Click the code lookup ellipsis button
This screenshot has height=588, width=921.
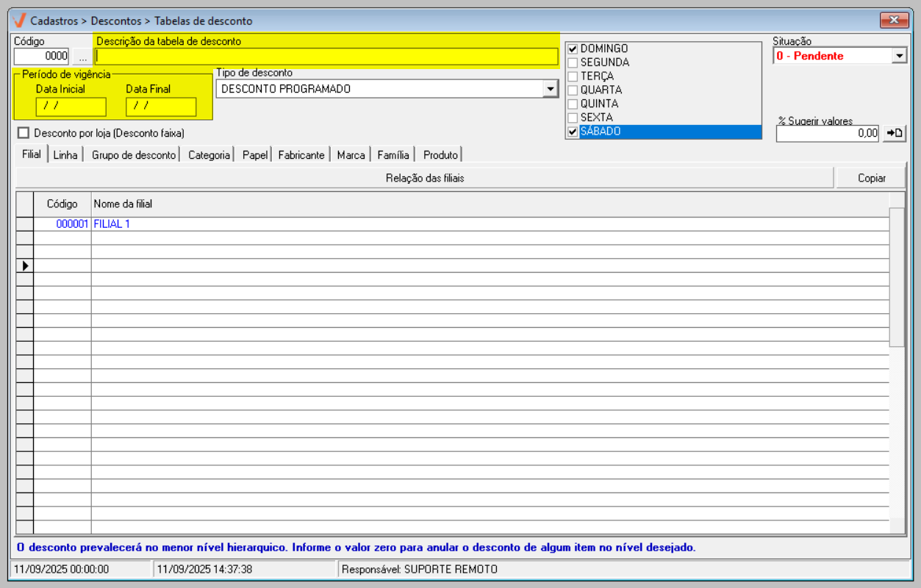point(82,57)
